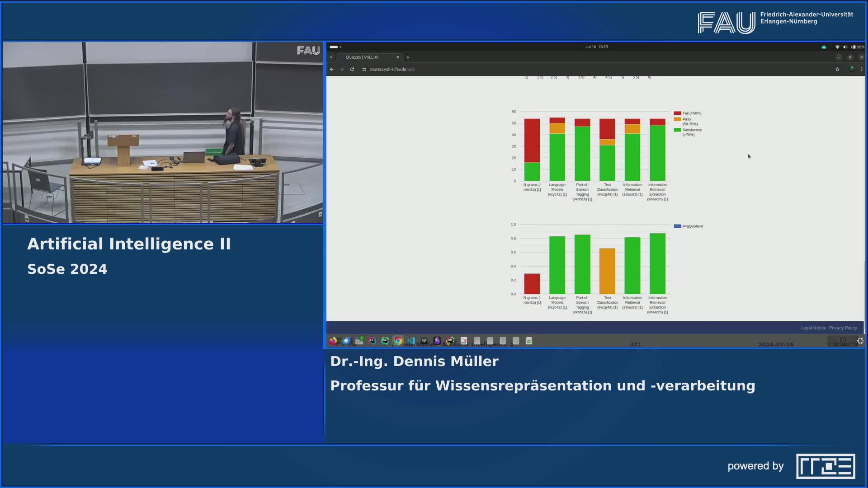Click the AvgQuotient blue legend swatch
Image resolution: width=868 pixels, height=488 pixels.
tap(677, 226)
